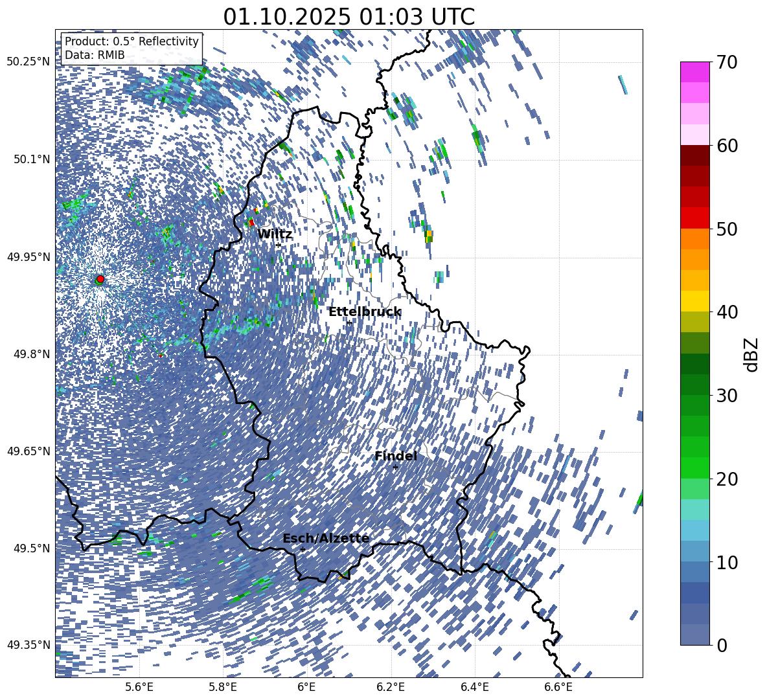Click the 6.2°E longitude label

[x=391, y=687]
